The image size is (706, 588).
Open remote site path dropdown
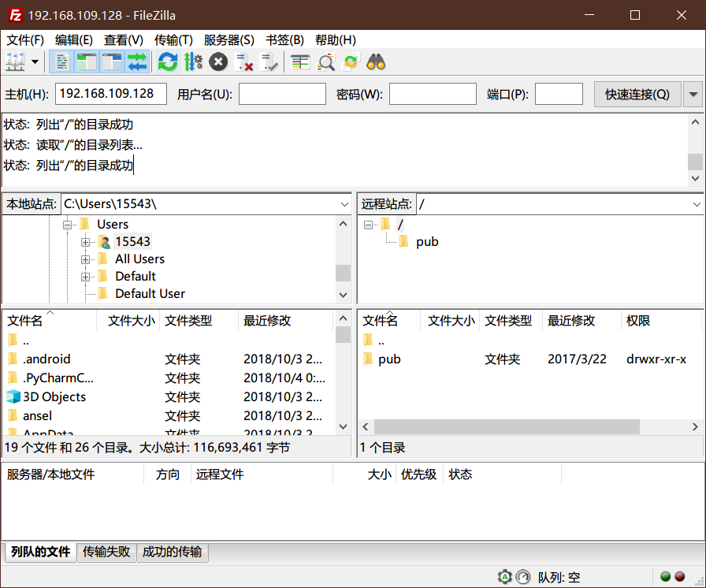(x=697, y=204)
